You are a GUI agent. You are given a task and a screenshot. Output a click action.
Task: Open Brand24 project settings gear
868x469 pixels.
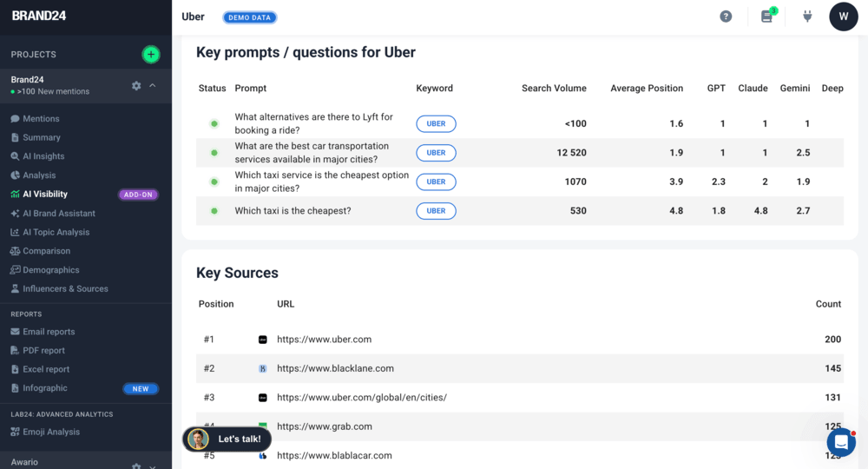136,86
